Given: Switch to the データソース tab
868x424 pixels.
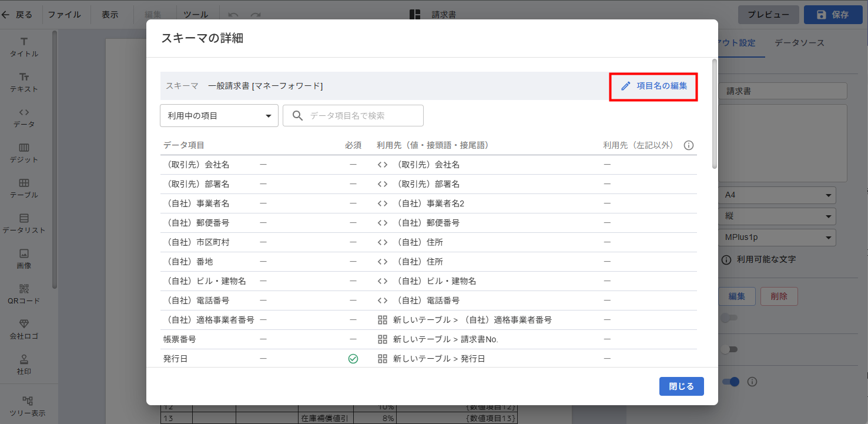Looking at the screenshot, I should coord(799,43).
